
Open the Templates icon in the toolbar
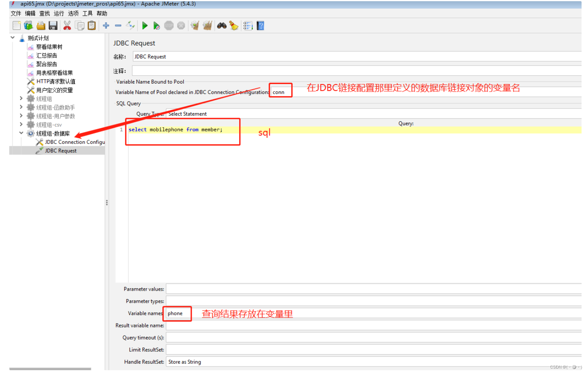pos(28,26)
